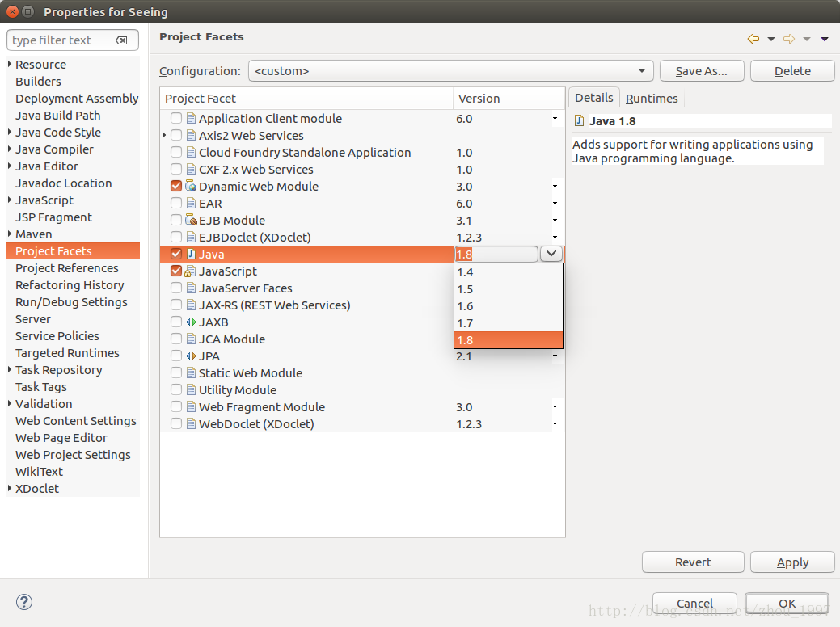Click the Revert button

click(693, 562)
